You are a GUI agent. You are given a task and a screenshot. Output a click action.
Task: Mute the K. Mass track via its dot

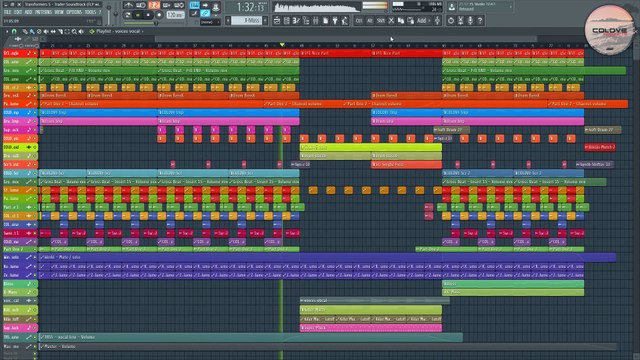click(35, 292)
